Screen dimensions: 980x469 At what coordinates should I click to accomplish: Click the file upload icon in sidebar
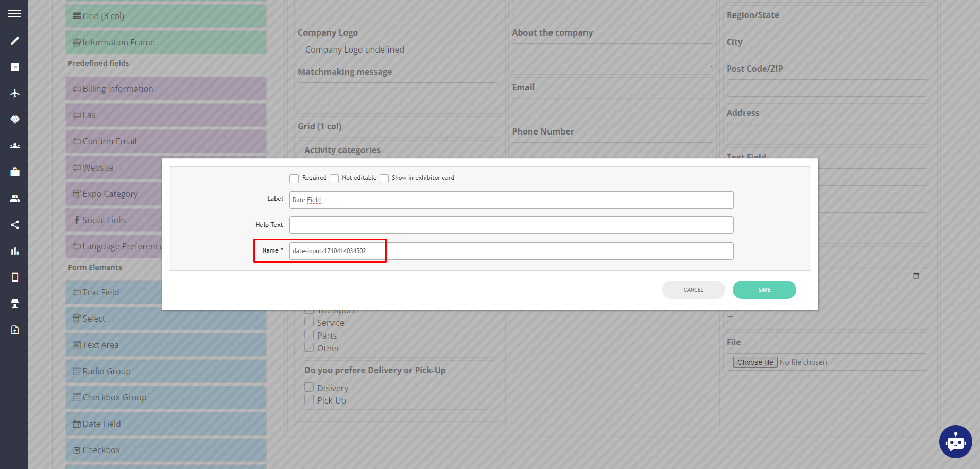[14, 330]
